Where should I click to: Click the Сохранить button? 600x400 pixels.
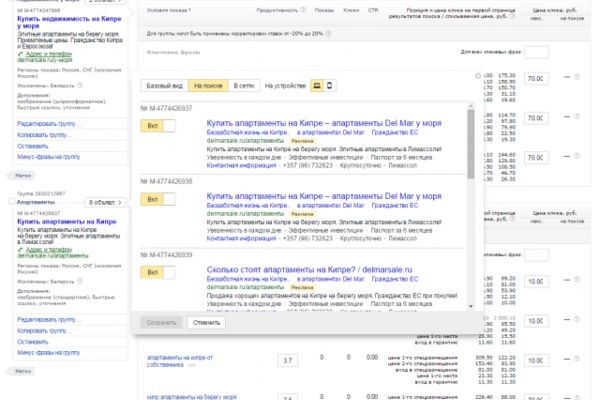(x=161, y=323)
